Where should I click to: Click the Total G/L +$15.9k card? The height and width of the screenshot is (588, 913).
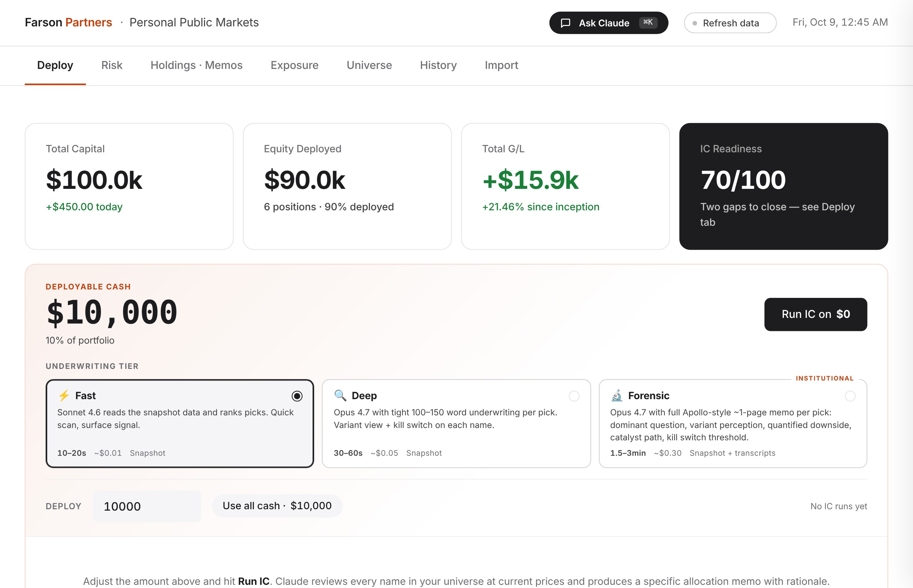click(x=566, y=186)
